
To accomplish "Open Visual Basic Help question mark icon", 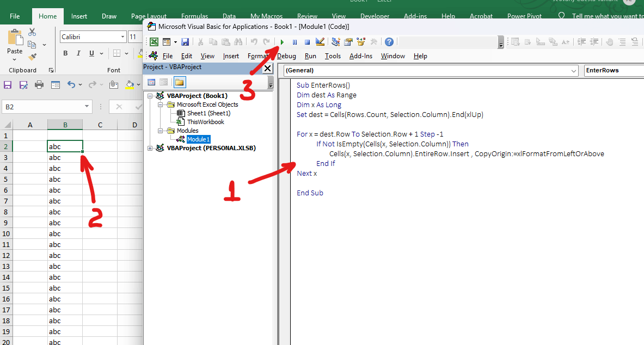I will click(389, 41).
